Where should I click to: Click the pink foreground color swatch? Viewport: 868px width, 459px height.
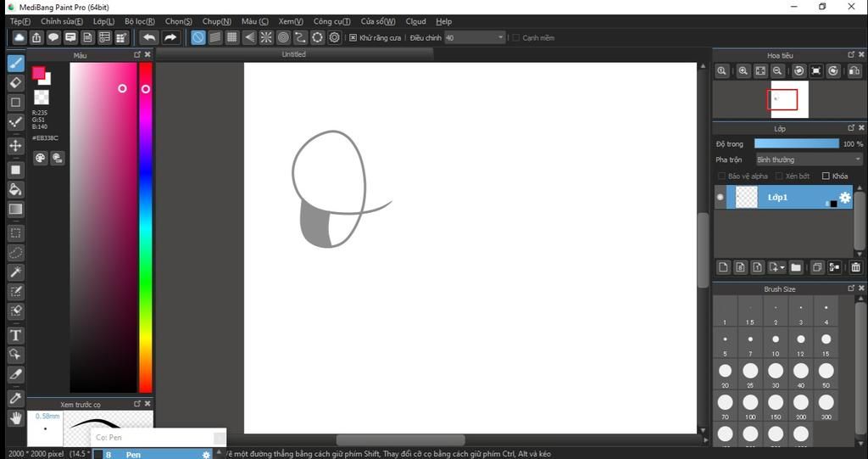coord(38,73)
